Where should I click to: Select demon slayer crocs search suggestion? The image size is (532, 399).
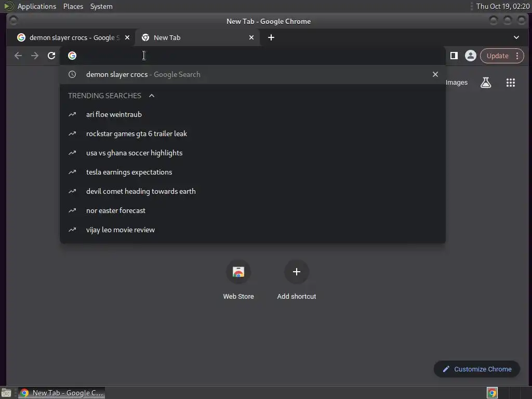point(252,74)
